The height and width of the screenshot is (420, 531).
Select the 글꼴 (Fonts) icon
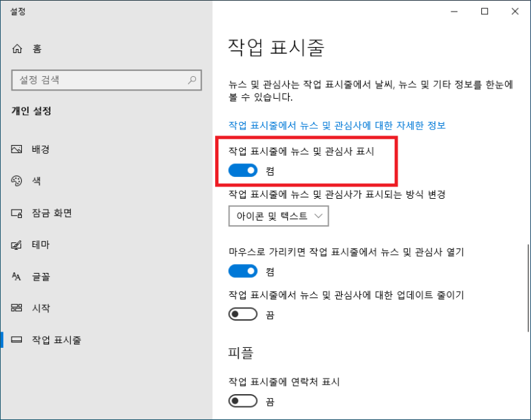click(18, 276)
